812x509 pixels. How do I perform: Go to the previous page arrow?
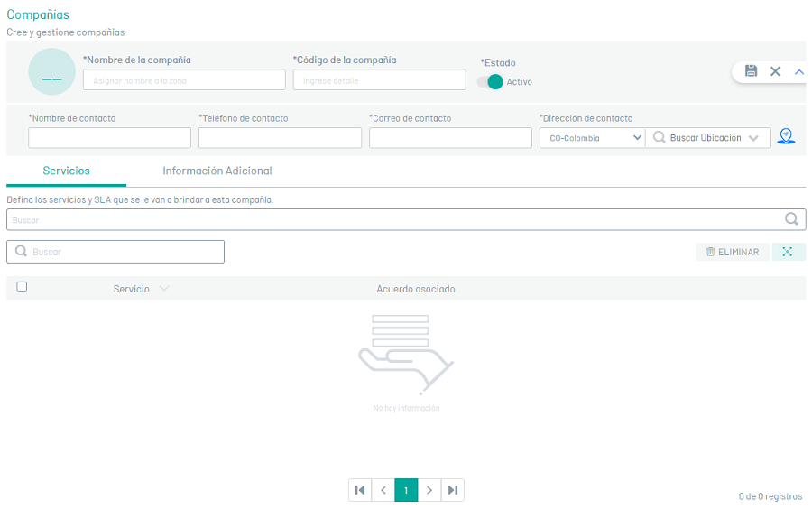pyautogui.click(x=383, y=490)
